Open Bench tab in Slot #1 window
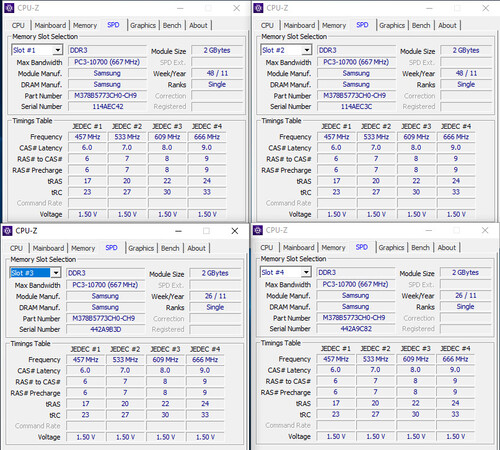This screenshot has height=450, width=500. pyautogui.click(x=172, y=25)
